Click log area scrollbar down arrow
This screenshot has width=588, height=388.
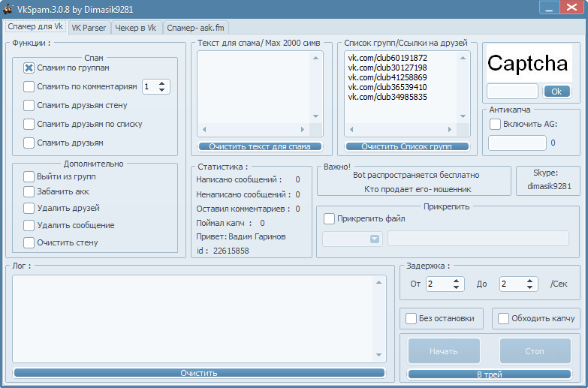(x=378, y=355)
